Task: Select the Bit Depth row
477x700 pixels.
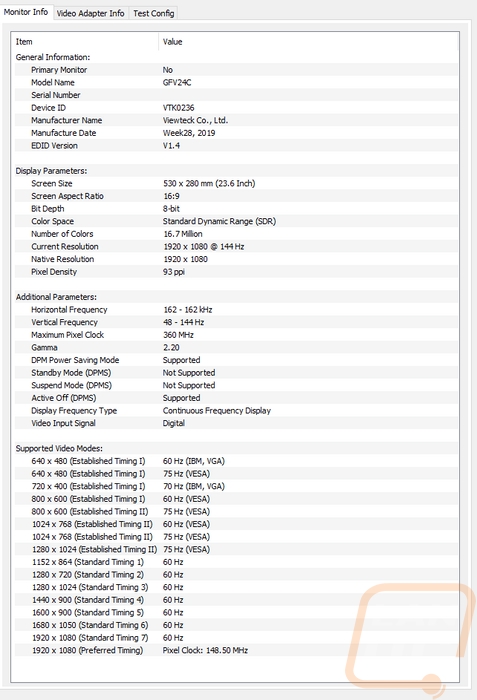Action: (x=236, y=208)
